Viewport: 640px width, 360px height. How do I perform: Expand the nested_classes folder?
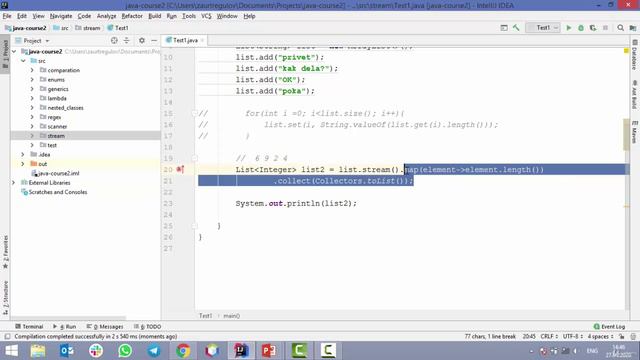tap(32, 108)
